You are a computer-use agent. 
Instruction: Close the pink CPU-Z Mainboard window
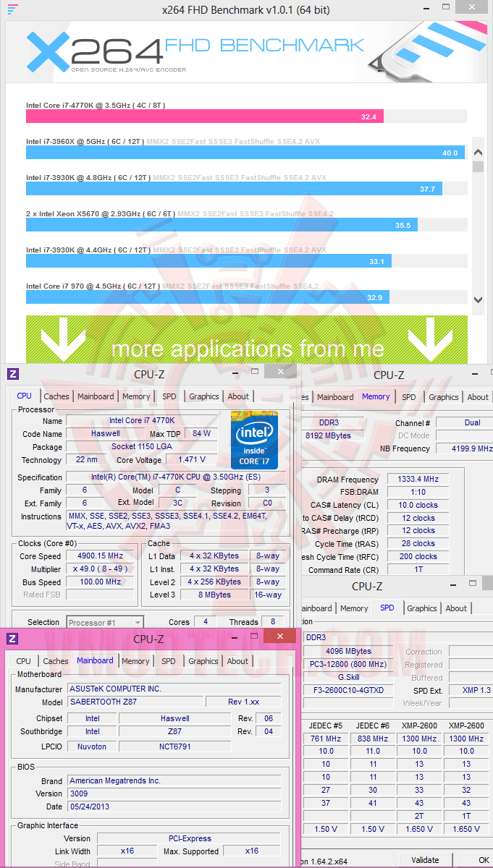pos(279,637)
